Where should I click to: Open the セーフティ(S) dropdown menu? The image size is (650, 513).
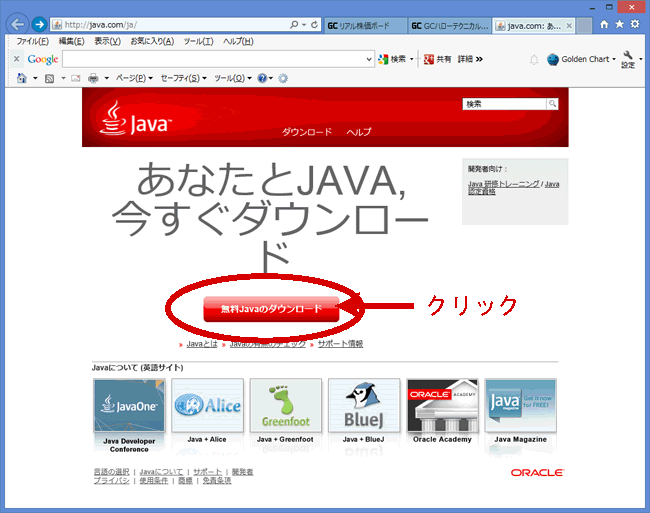[183, 78]
